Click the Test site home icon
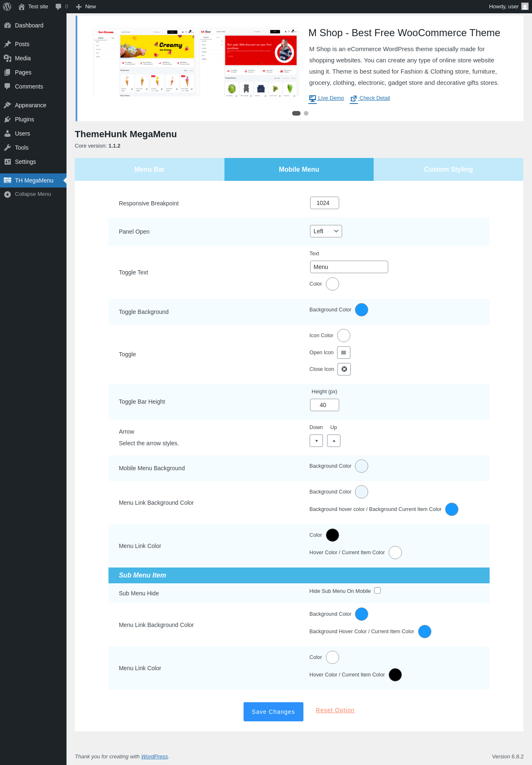The image size is (532, 765). pyautogui.click(x=22, y=7)
